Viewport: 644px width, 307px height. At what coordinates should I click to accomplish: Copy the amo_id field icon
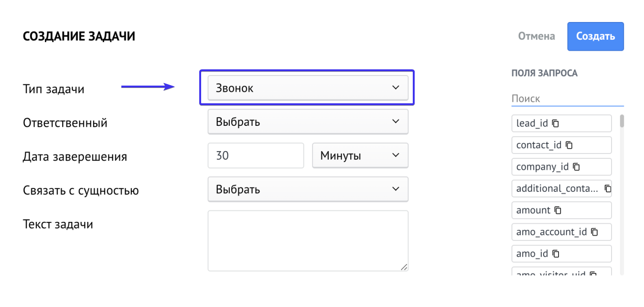click(x=556, y=253)
